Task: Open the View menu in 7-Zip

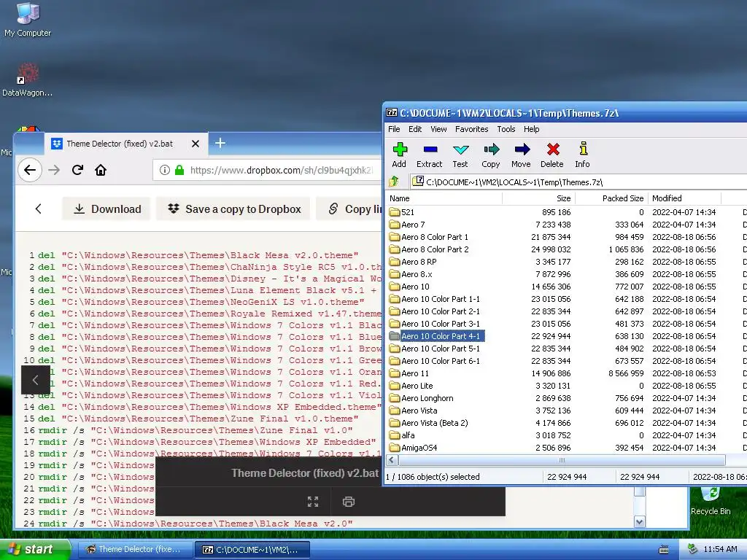Action: click(x=438, y=129)
